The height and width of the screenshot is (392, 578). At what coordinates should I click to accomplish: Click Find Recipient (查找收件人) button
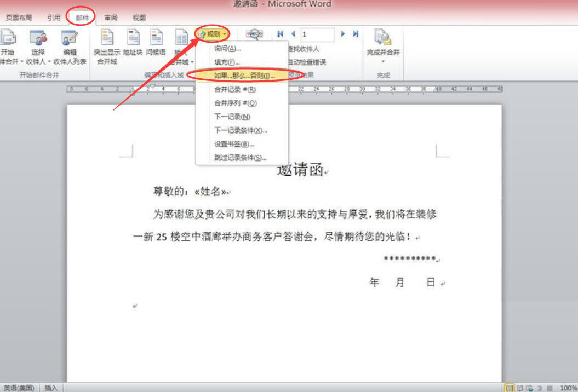(304, 49)
